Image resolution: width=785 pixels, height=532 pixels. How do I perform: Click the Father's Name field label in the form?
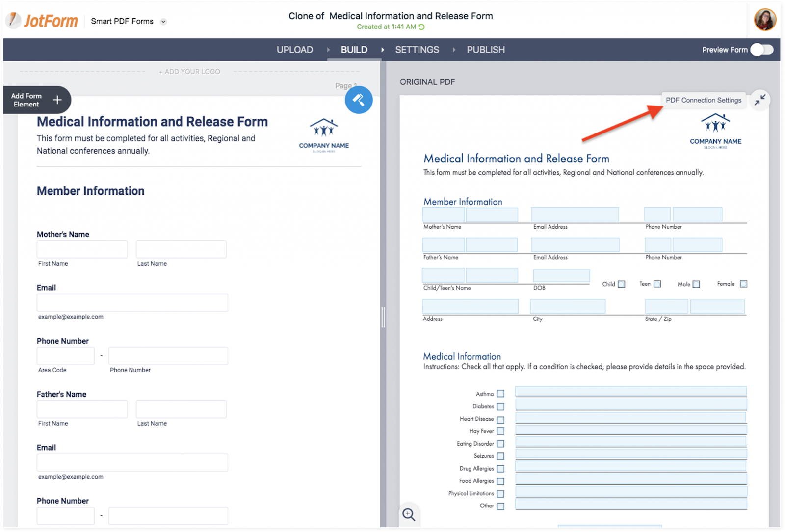[61, 394]
